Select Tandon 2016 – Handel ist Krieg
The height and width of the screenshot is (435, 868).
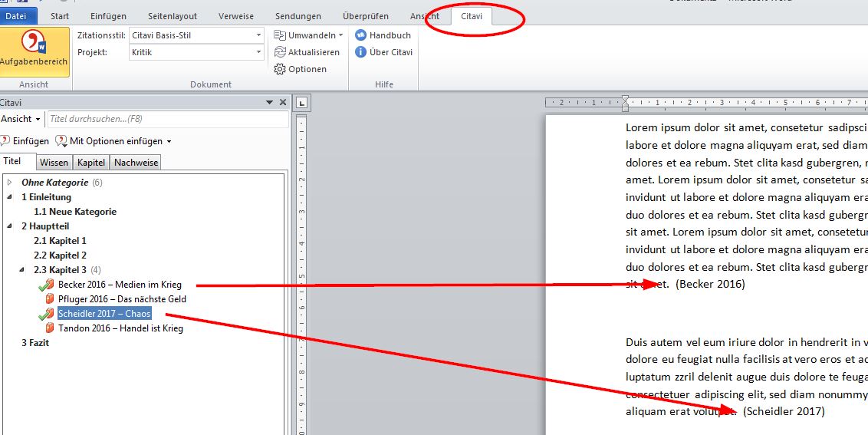(x=120, y=328)
